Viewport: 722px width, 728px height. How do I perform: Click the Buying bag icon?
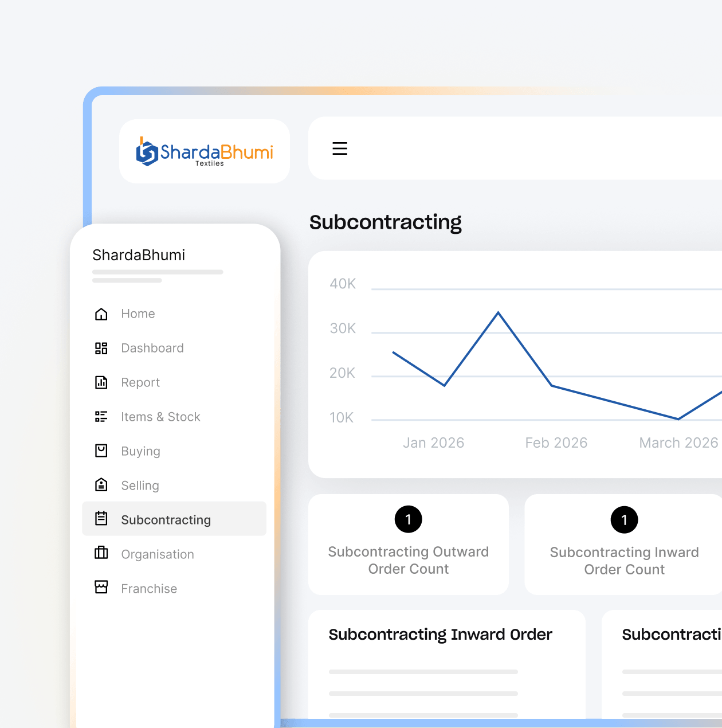pos(101,451)
